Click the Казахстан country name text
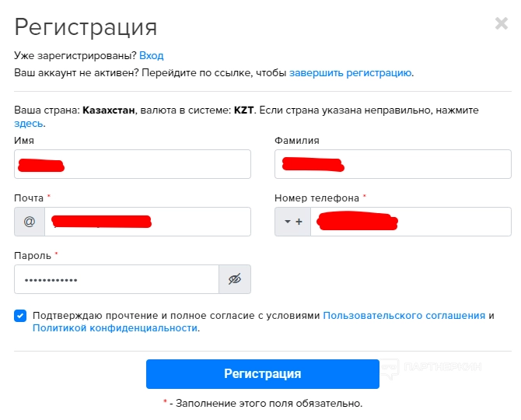This screenshot has width=521, height=420. pyautogui.click(x=109, y=110)
